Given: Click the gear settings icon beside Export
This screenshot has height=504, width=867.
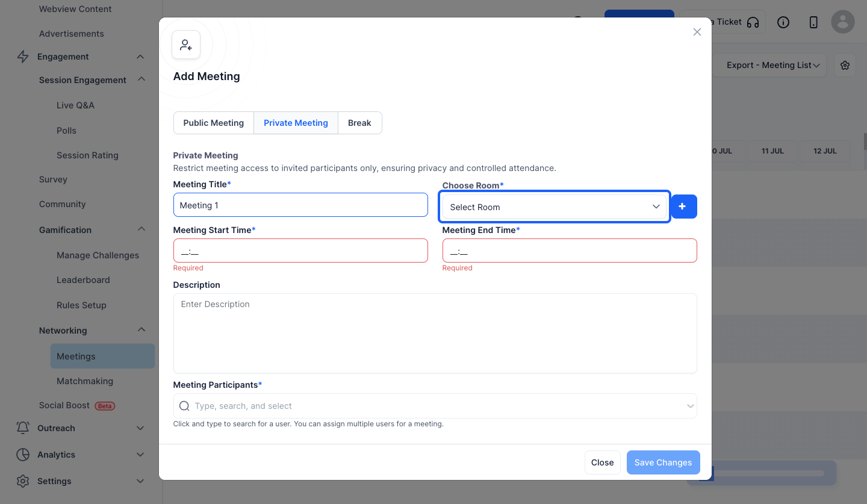Looking at the screenshot, I should pos(845,65).
